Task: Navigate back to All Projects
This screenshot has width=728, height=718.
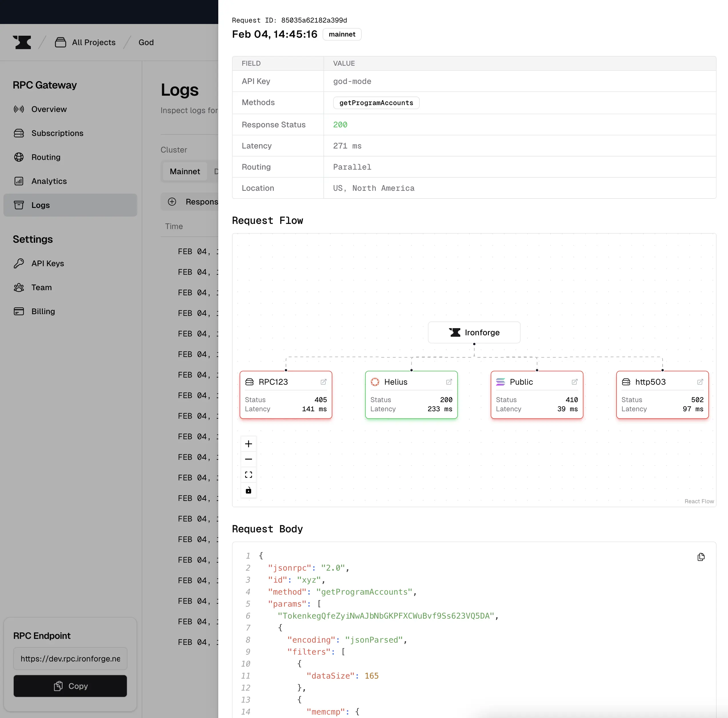Action: [x=94, y=42]
